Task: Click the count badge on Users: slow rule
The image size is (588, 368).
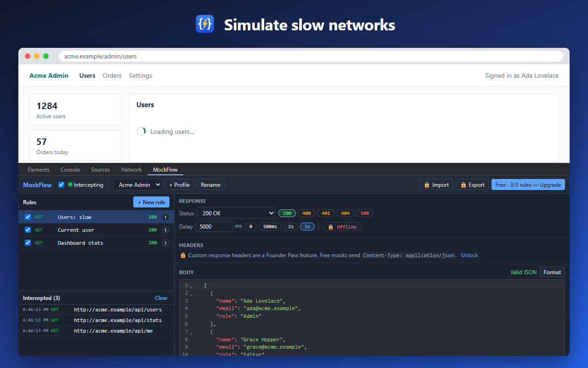Action: [x=165, y=217]
